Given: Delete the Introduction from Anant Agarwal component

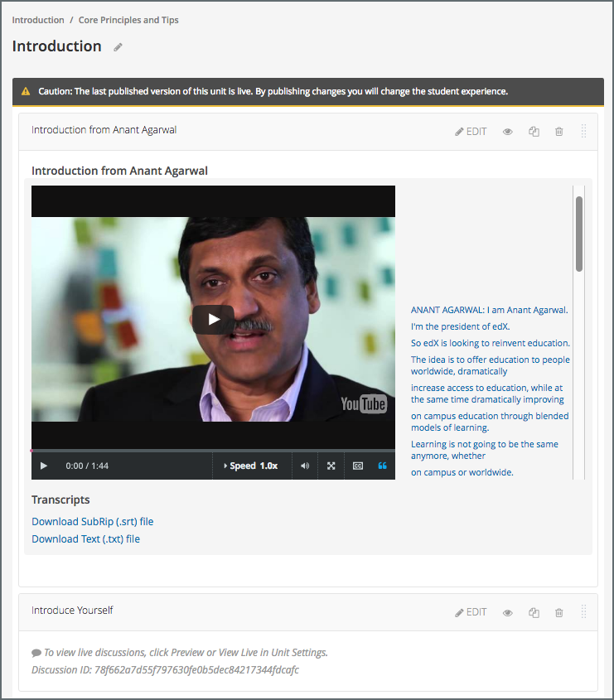Looking at the screenshot, I should pos(559,132).
